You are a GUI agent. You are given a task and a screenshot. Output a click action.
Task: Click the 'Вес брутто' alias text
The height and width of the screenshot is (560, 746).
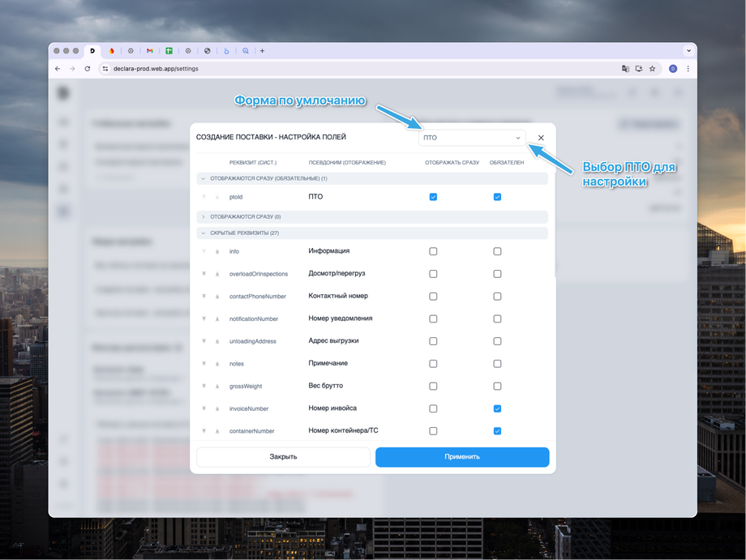325,386
